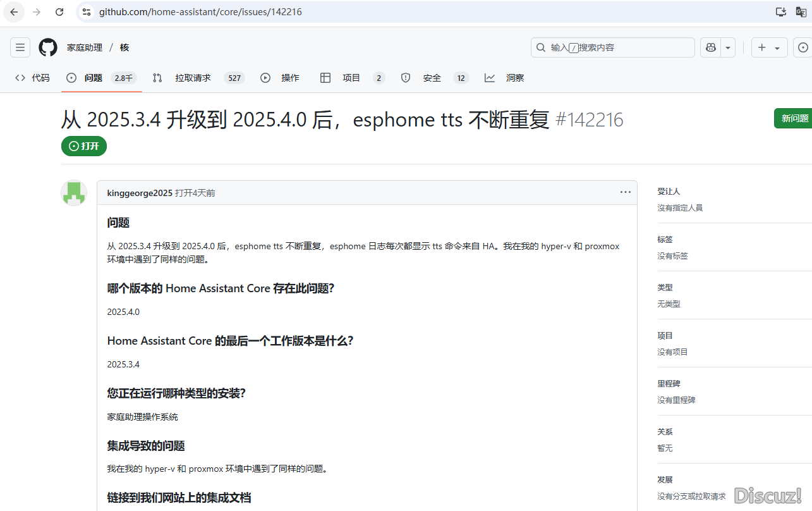This screenshot has height=511, width=812.
Task: Click the green 新问题 button
Action: [x=794, y=118]
